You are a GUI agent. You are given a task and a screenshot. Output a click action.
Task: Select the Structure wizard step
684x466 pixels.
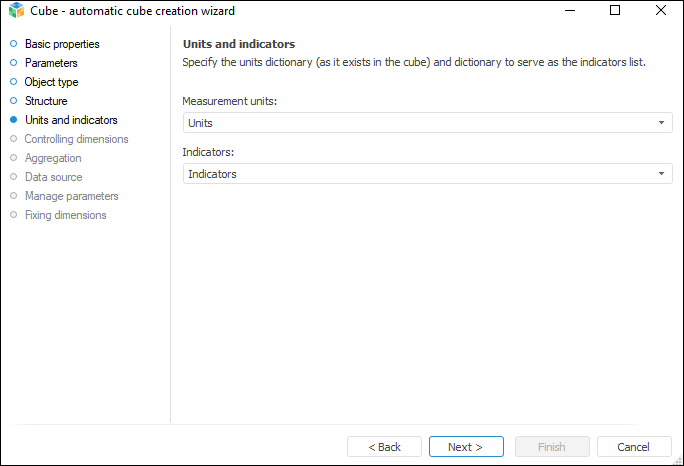tap(46, 101)
